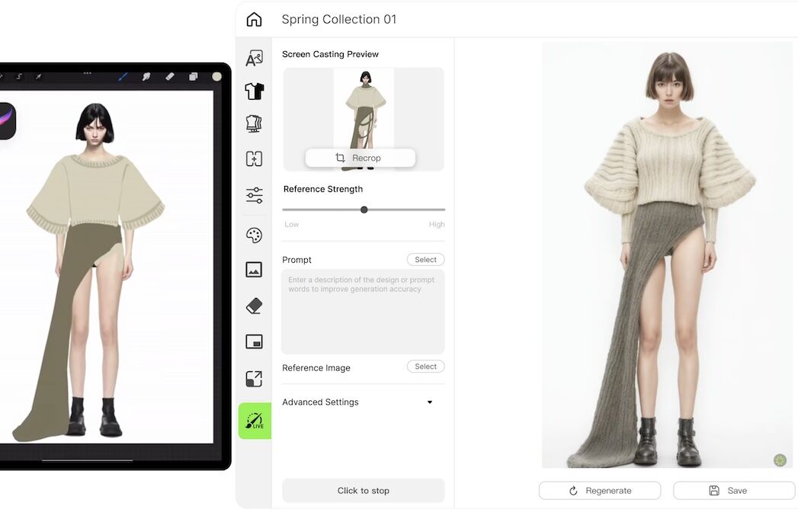798x532 pixels.
Task: Open the text-to-image tool in sidebar
Action: pyautogui.click(x=254, y=59)
